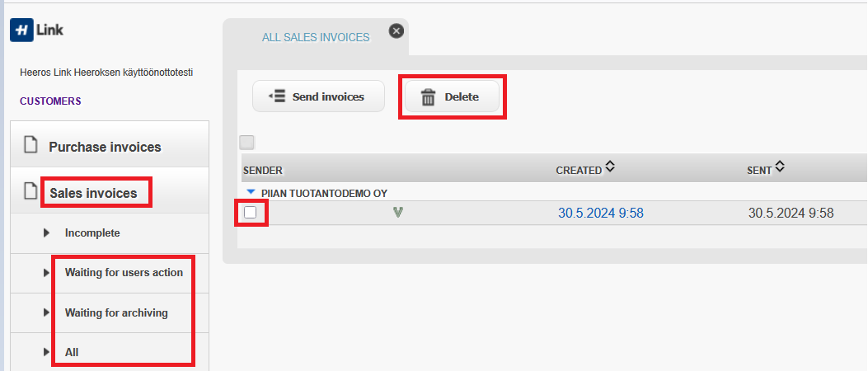
Task: Click the sent time 30.5.2024 9:58 cell
Action: pos(791,214)
